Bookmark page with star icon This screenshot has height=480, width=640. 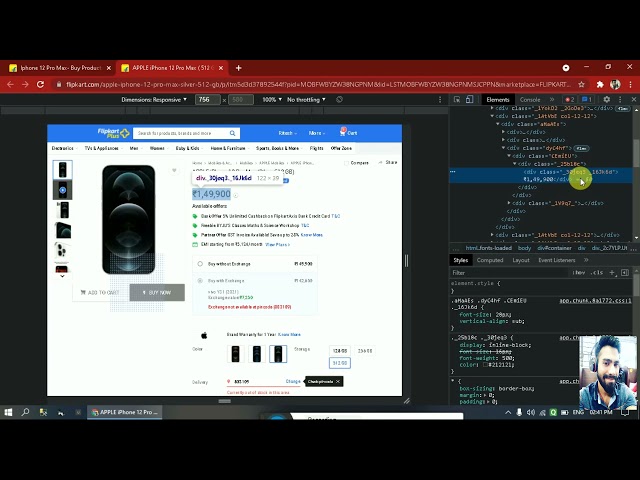point(581,84)
